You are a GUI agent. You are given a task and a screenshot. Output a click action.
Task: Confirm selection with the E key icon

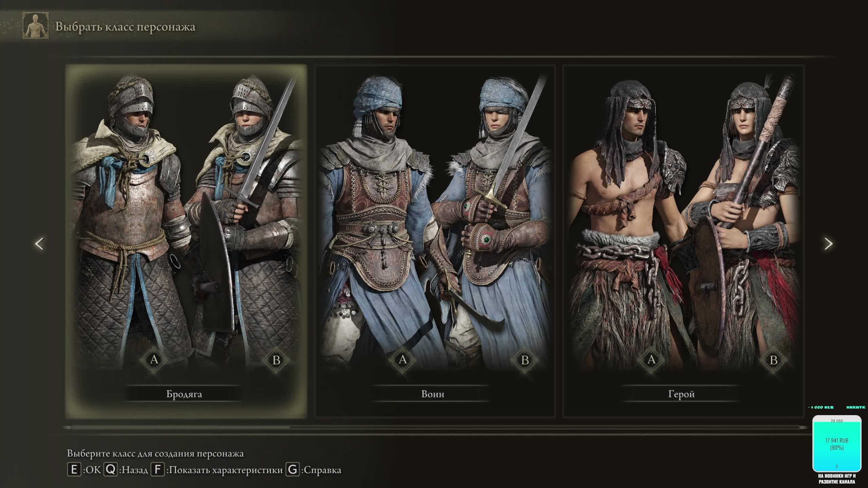tap(74, 470)
